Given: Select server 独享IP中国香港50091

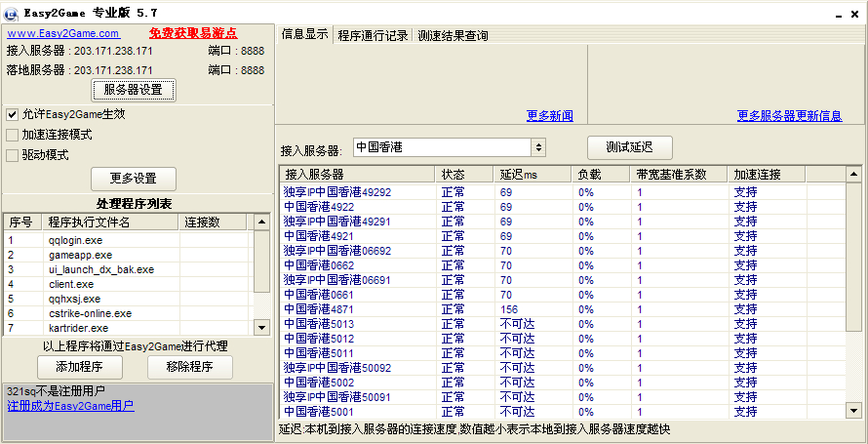Looking at the screenshot, I should [563, 397].
